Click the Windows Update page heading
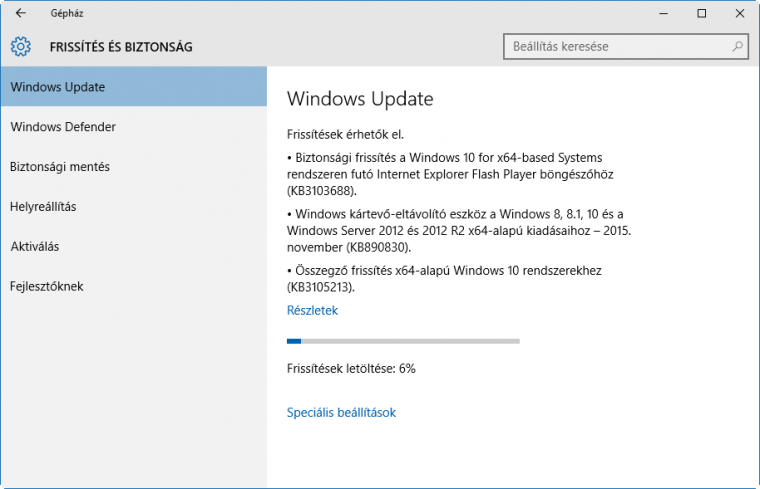Image resolution: width=760 pixels, height=489 pixels. click(360, 99)
